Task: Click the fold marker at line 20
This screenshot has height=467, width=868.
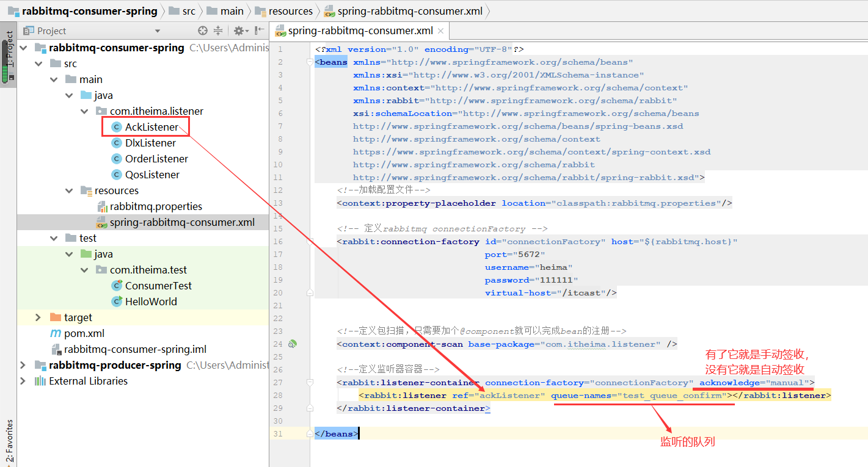Action: pos(310,293)
